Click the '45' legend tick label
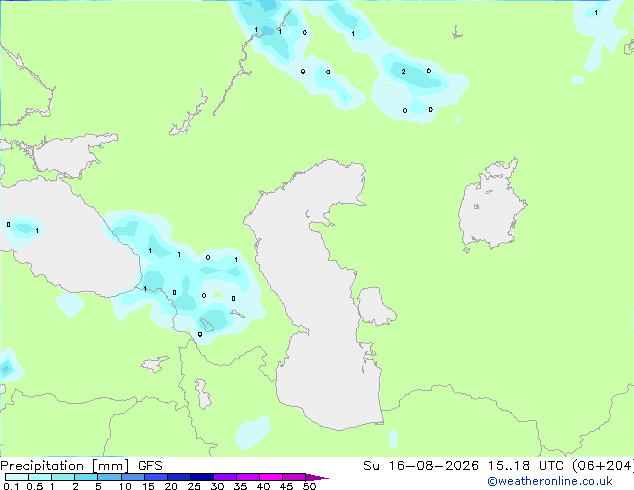 click(286, 486)
